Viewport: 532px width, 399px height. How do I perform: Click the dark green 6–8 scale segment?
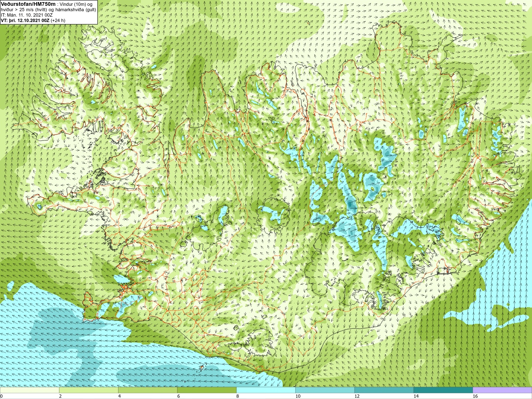[207, 390]
